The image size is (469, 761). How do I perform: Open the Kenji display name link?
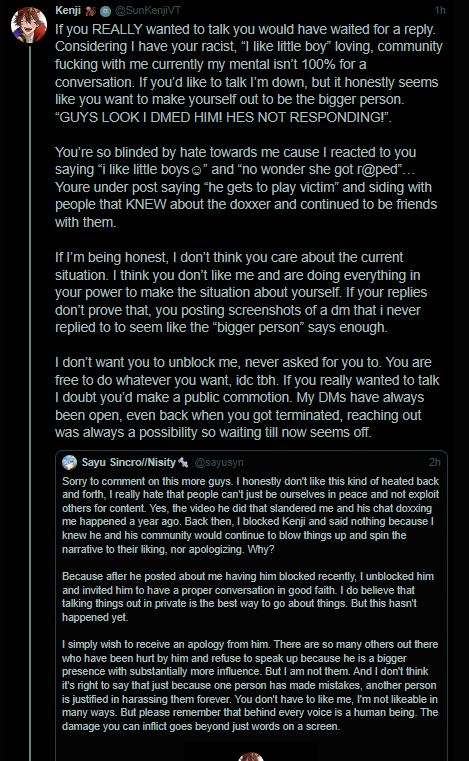(68, 10)
